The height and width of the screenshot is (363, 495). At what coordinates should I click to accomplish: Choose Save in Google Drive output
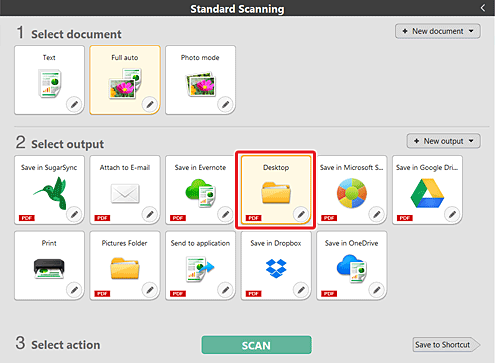427,190
